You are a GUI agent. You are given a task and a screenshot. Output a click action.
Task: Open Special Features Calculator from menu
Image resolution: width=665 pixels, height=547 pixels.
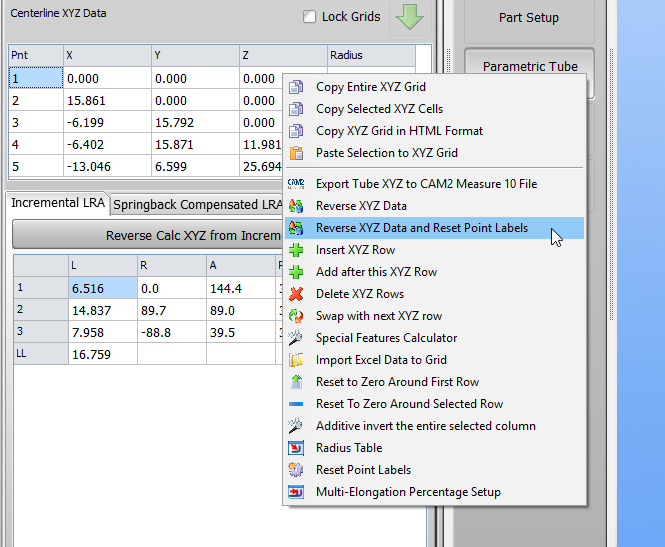(x=434, y=338)
